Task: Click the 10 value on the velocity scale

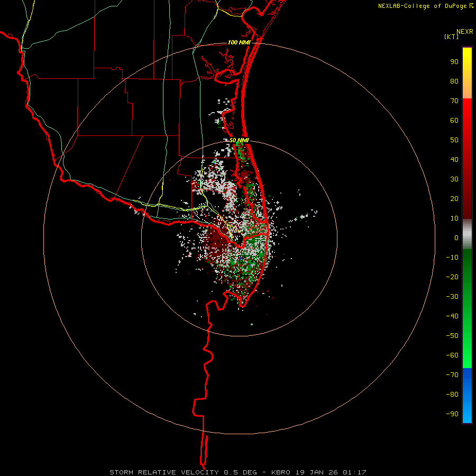Action: (454, 218)
